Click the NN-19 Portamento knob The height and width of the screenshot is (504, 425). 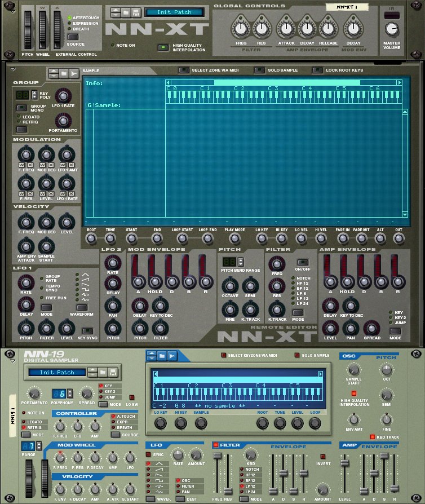coord(34,394)
